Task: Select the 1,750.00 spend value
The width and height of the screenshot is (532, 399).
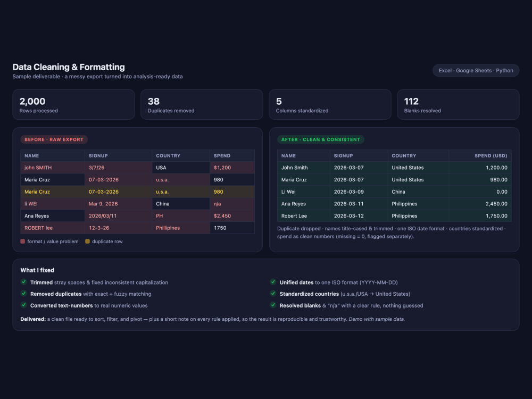Action: click(480, 216)
